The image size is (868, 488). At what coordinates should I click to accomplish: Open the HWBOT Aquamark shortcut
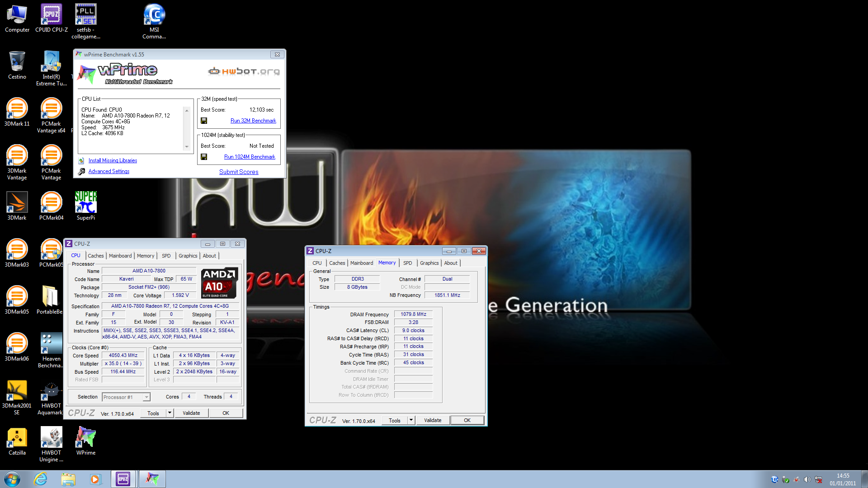[x=51, y=397]
